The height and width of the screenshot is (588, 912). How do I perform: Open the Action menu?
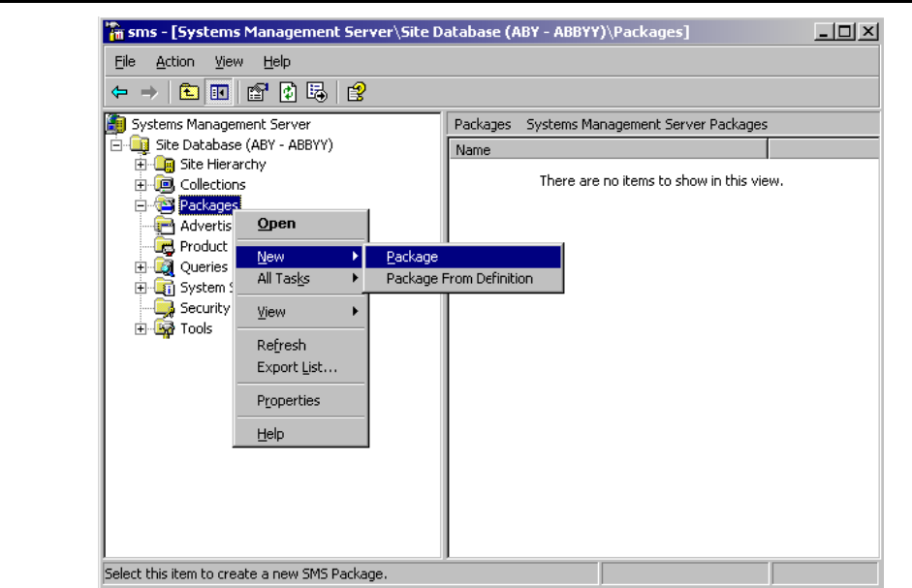(x=174, y=61)
